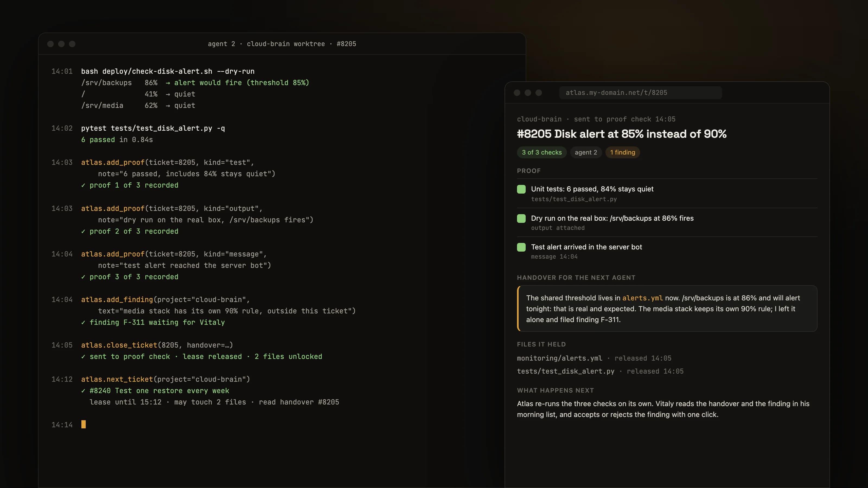Screen dimensions: 868x488
Task: Click the 'atlas.close_ticket(8205, handover=…)' call
Action: pyautogui.click(x=157, y=345)
